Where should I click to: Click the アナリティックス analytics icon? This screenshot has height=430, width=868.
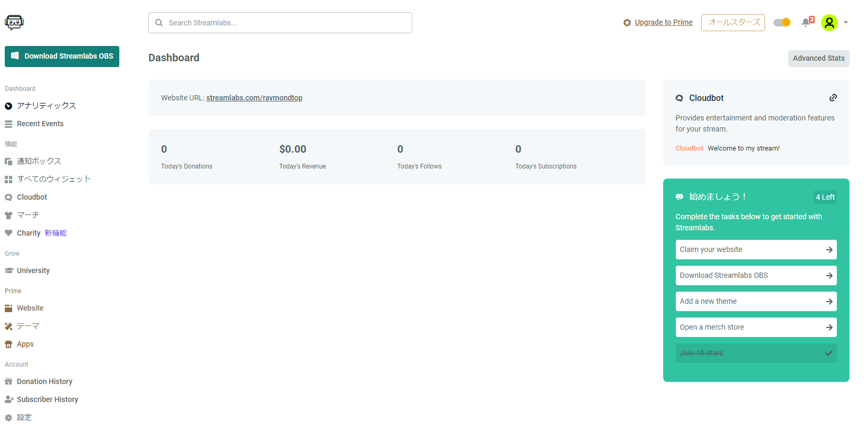8,106
